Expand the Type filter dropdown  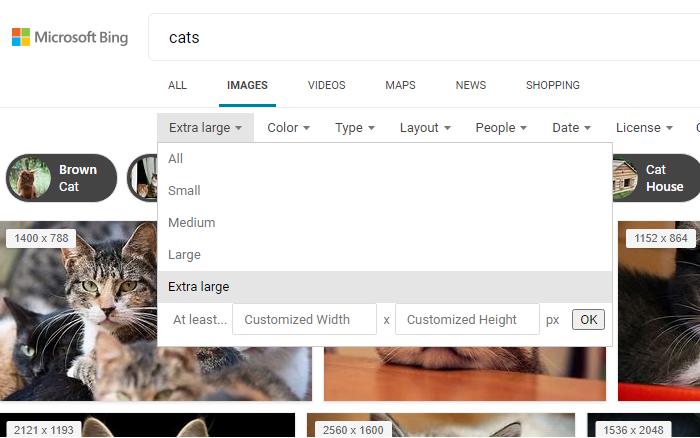(355, 128)
